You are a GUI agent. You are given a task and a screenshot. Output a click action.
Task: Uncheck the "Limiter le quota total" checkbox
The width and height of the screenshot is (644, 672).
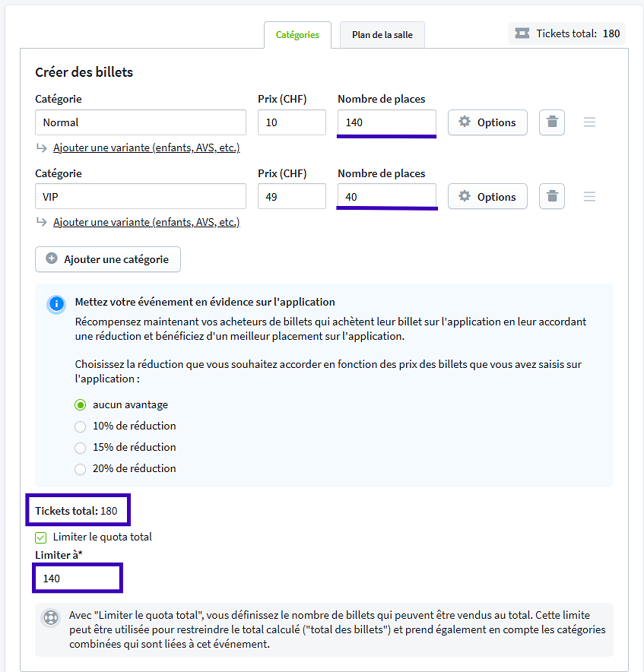41,537
